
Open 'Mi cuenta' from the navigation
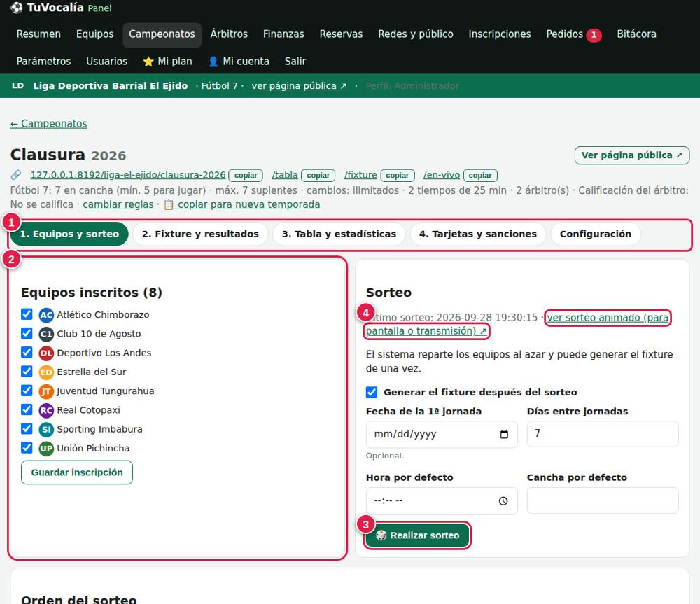[239, 62]
